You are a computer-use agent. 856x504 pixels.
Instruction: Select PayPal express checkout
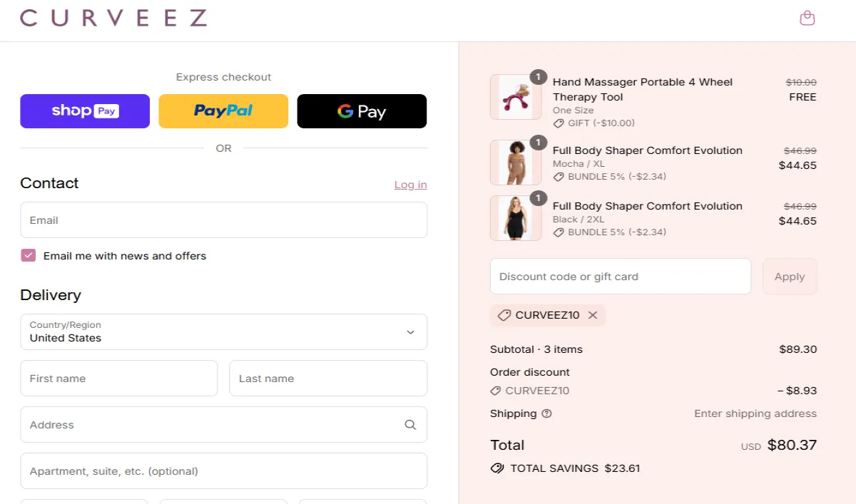tap(223, 111)
